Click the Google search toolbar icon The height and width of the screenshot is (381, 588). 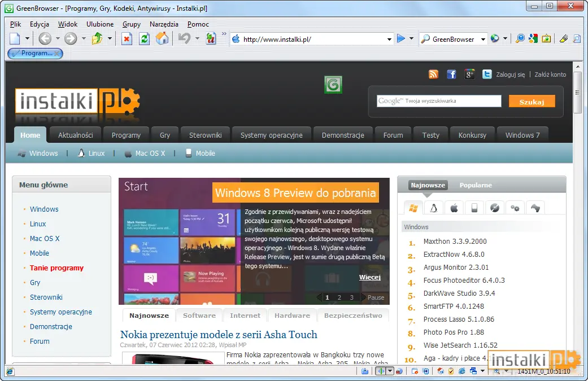tap(533, 38)
